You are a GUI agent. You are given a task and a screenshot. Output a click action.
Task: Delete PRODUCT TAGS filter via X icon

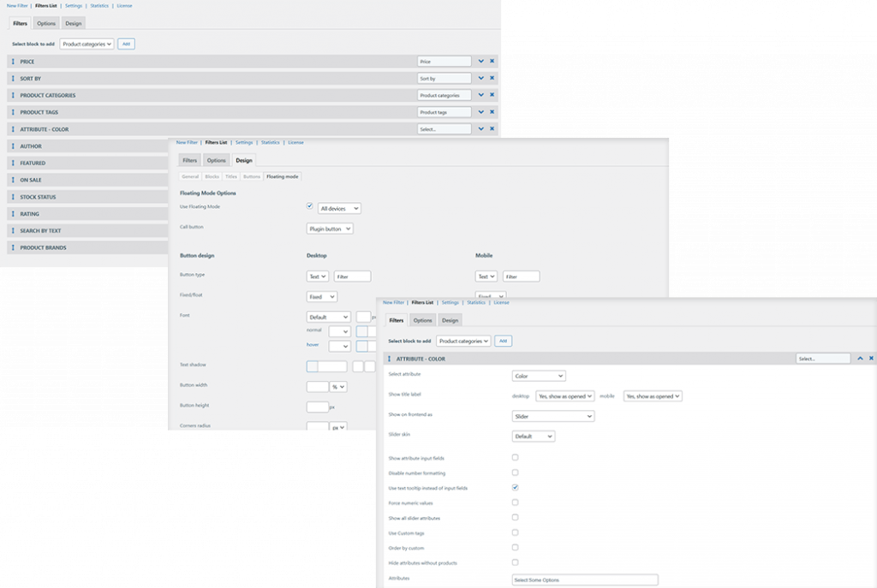pos(492,112)
